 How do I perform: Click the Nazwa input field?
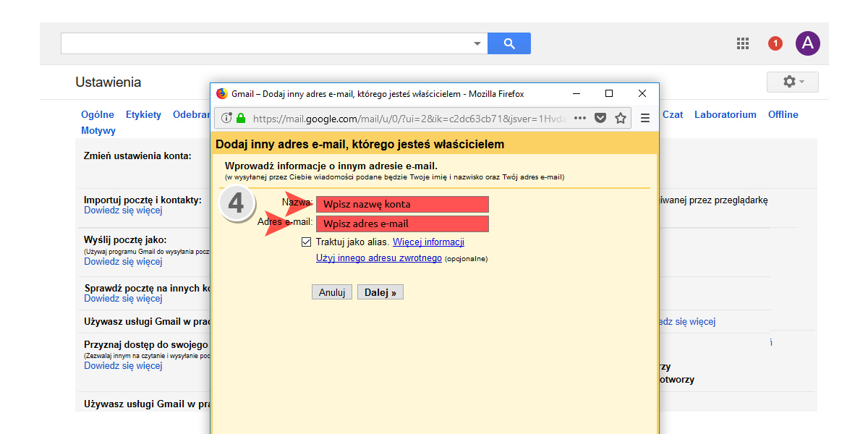point(402,204)
